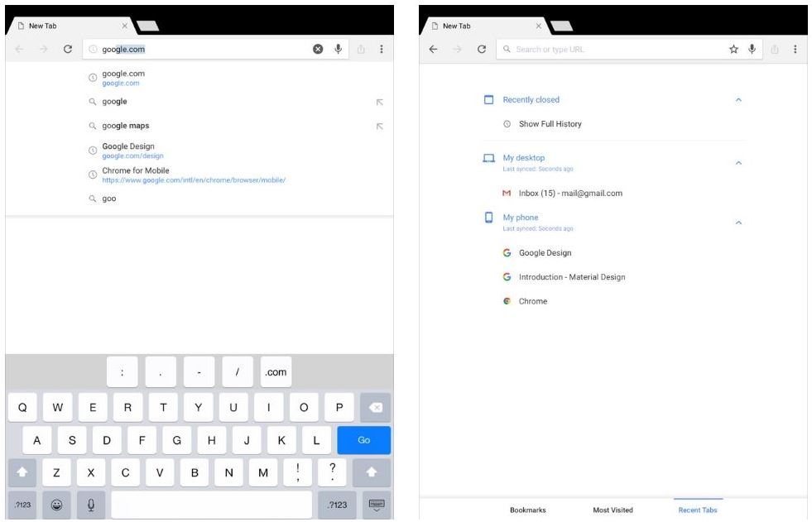Tap the left ?123 key
812x522 pixels.
coord(22,505)
